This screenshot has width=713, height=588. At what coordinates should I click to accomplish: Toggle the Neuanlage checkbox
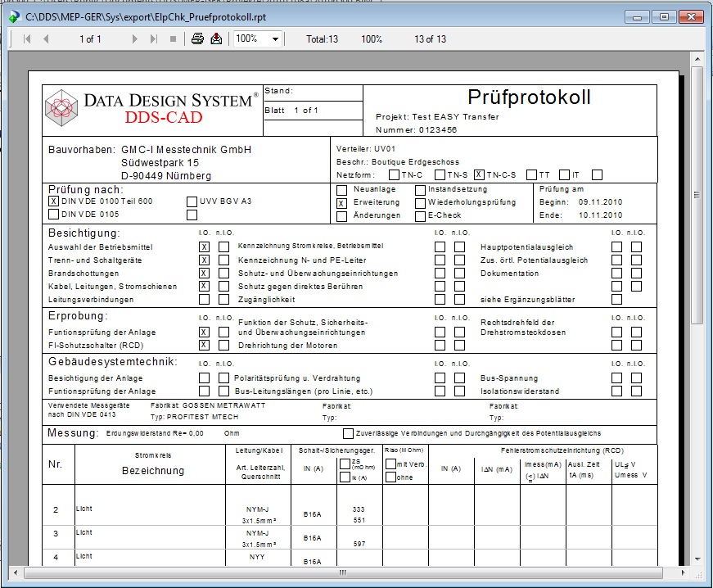point(341,190)
